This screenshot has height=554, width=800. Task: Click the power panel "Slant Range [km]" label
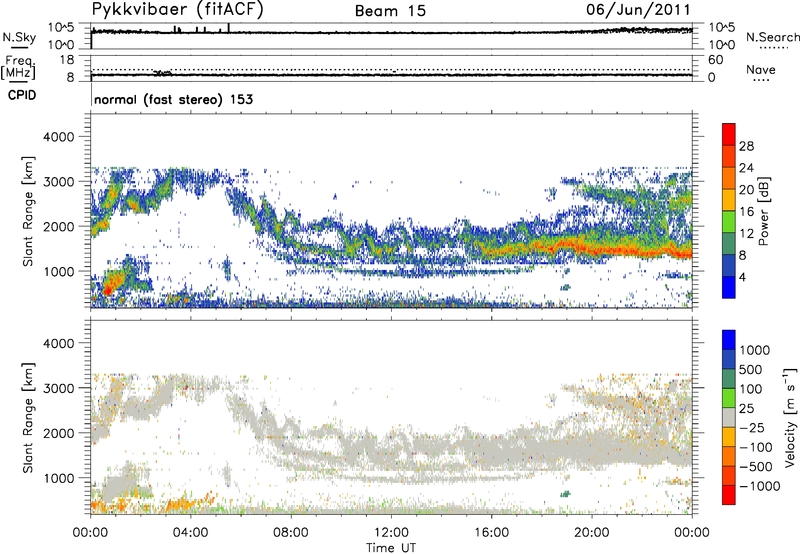coord(28,211)
